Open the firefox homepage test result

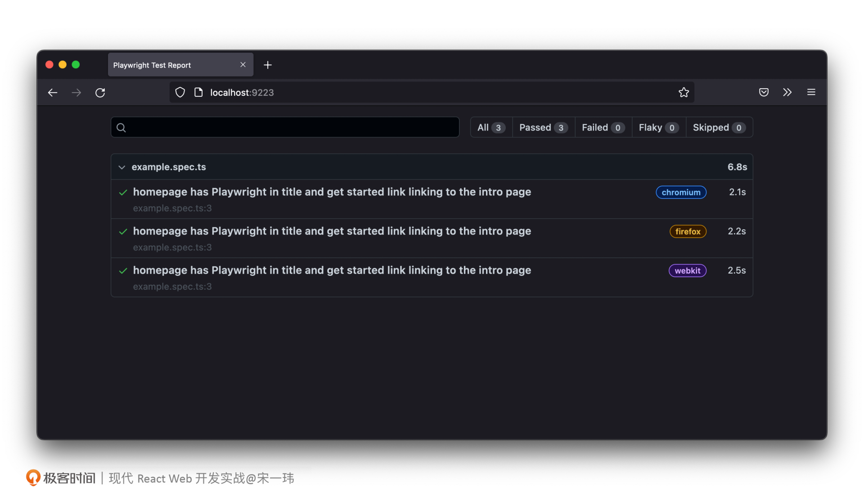pyautogui.click(x=332, y=231)
